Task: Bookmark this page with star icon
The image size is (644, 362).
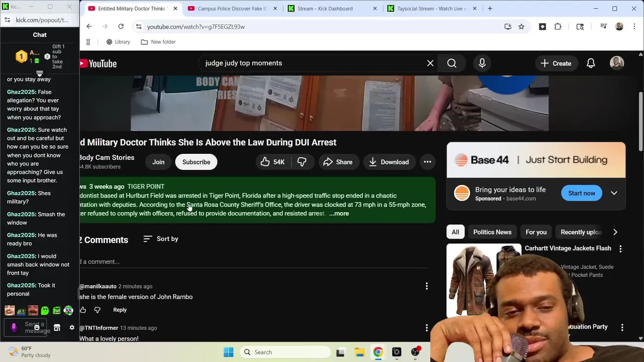Action: (x=521, y=27)
